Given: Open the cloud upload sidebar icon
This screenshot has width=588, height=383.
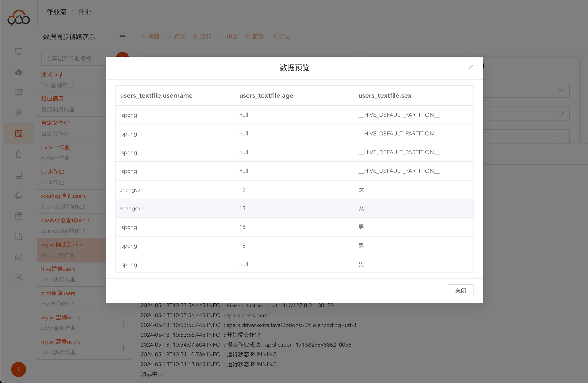Looking at the screenshot, I should coord(19,72).
